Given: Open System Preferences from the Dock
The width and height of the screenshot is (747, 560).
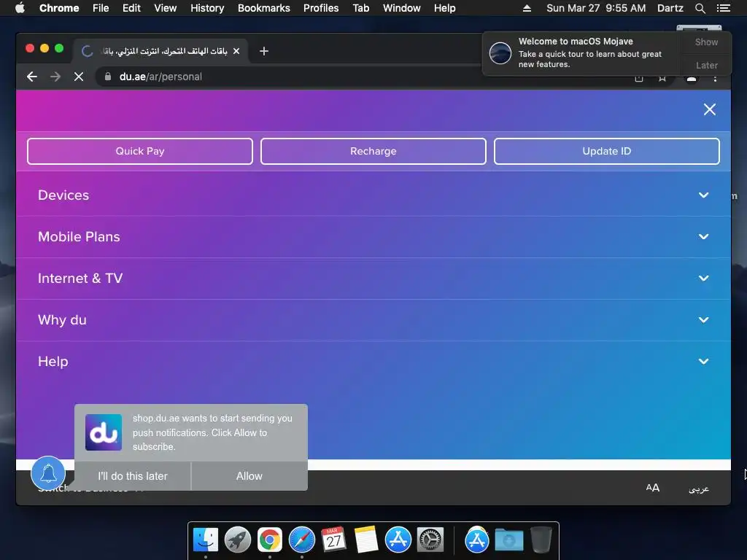Looking at the screenshot, I should 430,540.
